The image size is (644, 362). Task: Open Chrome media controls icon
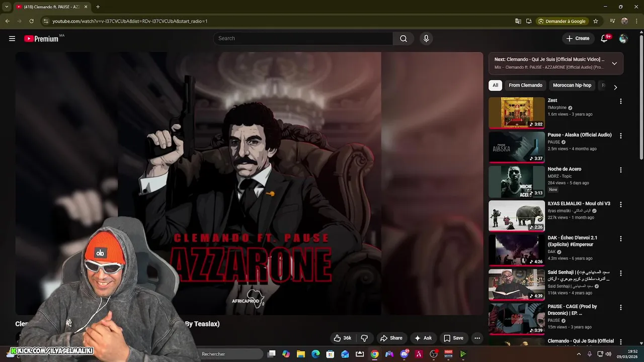612,21
